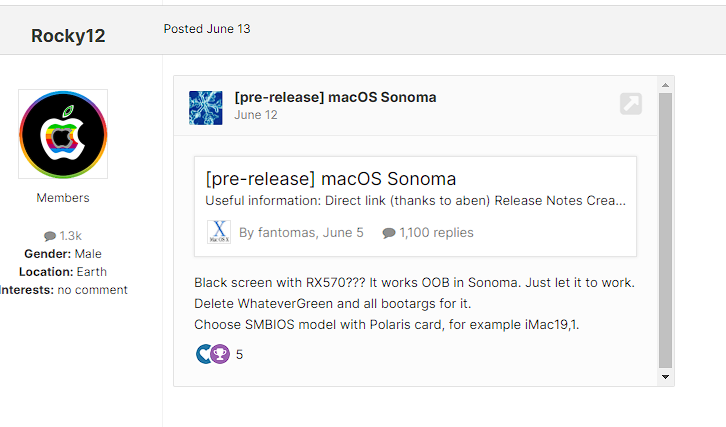Open the bold "[pre-release] macOS Sonoma" quote title
726x427 pixels.
click(335, 97)
